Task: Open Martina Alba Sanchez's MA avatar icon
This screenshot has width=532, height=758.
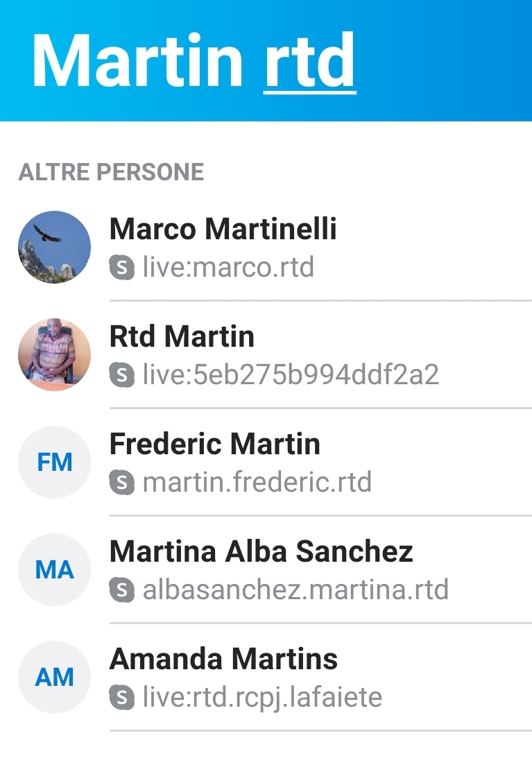Action: (x=53, y=569)
